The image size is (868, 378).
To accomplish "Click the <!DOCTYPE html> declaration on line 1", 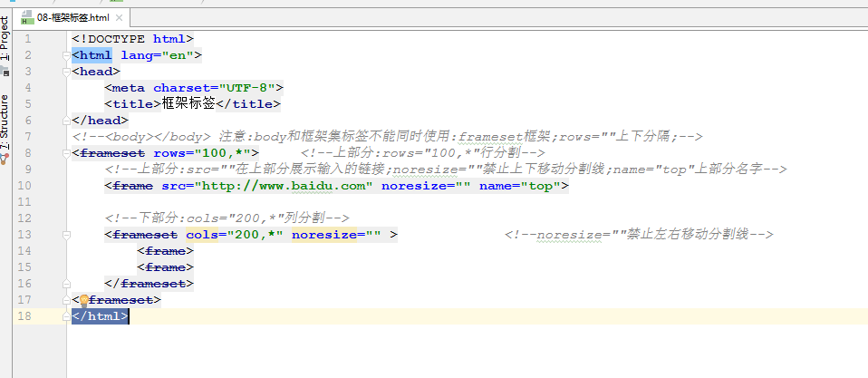I will tap(133, 39).
